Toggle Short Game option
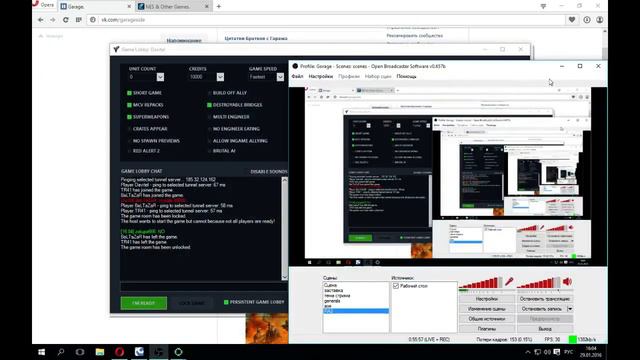 pyautogui.click(x=129, y=93)
